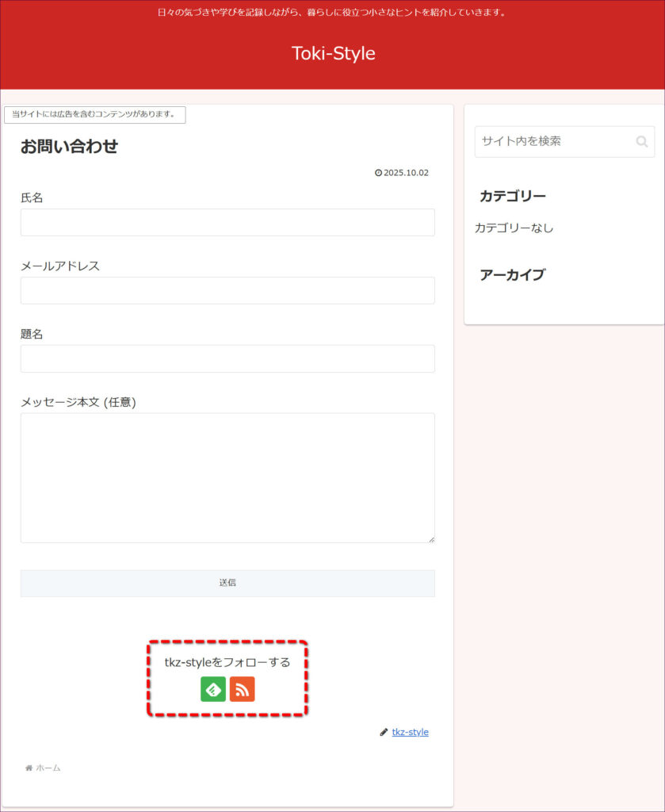The width and height of the screenshot is (665, 812).
Task: Open the Toki-Style site title
Action: pyautogui.click(x=333, y=53)
